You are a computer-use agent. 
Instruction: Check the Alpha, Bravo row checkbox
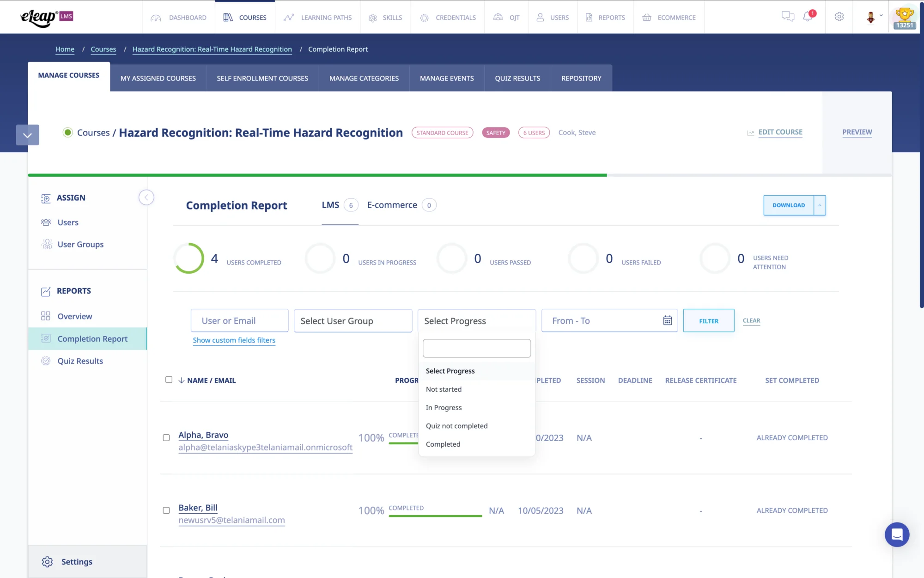pos(166,437)
